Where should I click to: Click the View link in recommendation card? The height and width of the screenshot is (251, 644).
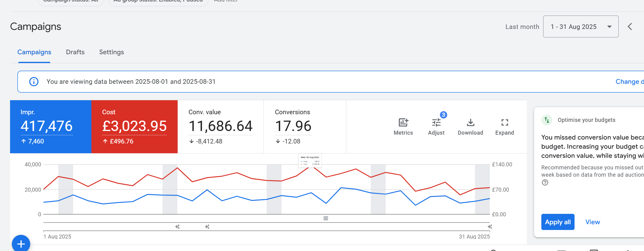click(x=593, y=222)
